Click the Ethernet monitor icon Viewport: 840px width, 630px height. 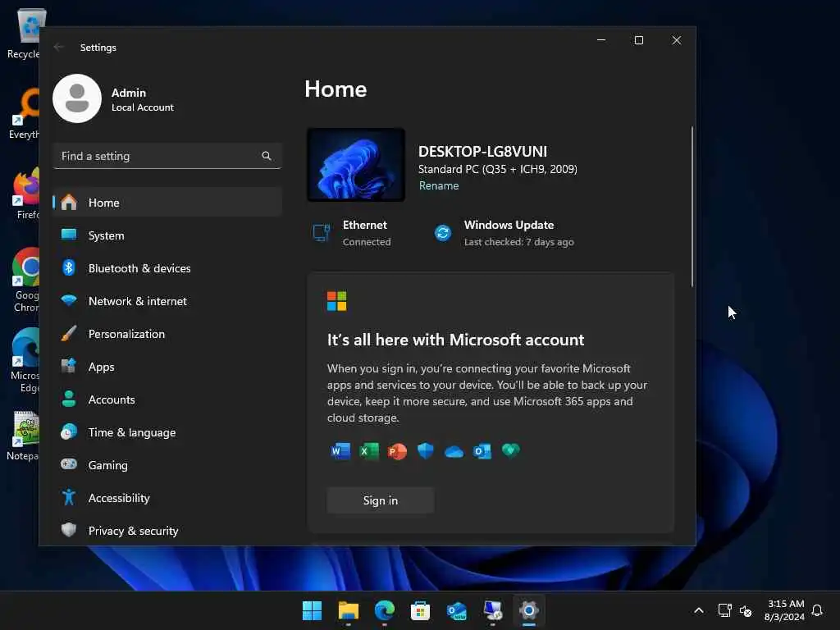(x=322, y=233)
